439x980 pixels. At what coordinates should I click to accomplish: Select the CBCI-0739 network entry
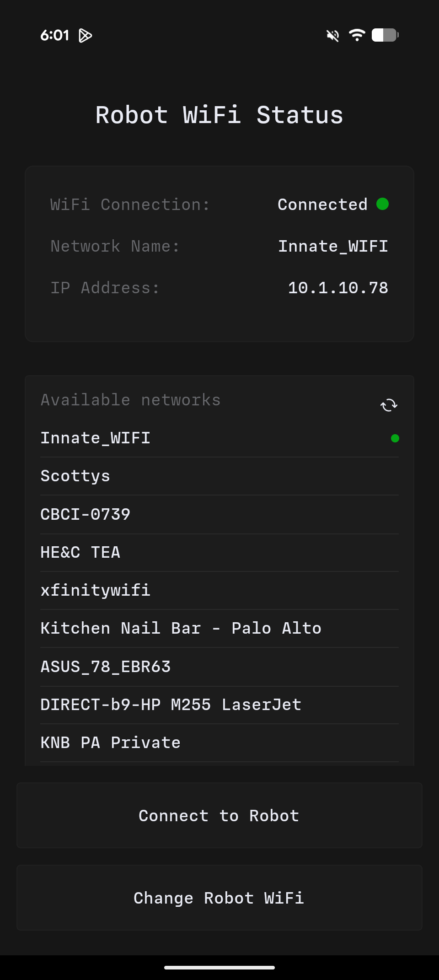[85, 514]
